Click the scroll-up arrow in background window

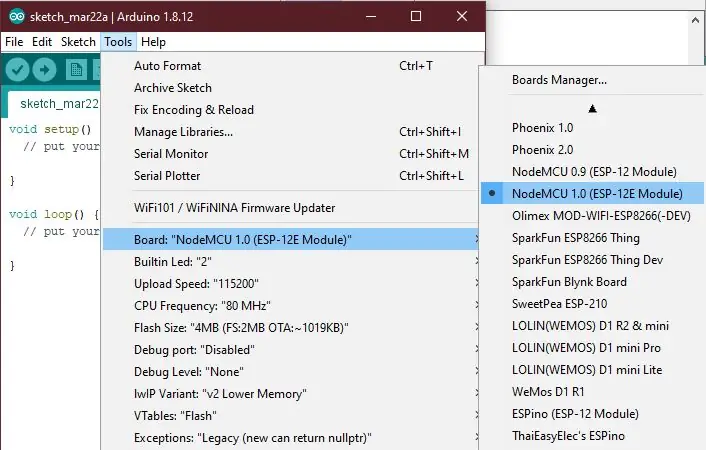[x=696, y=20]
